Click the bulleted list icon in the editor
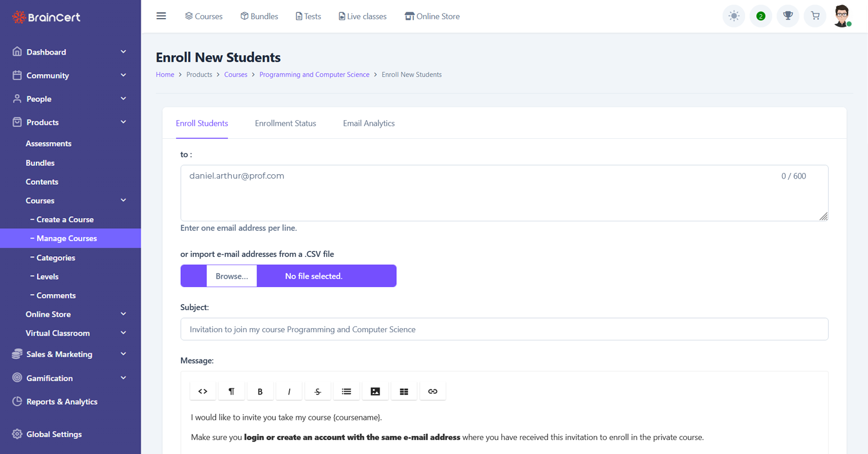 [x=346, y=391]
